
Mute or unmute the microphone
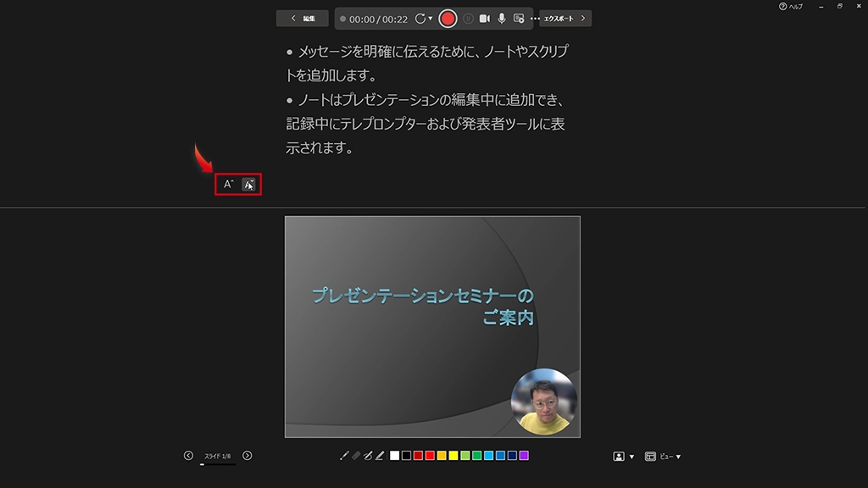502,19
